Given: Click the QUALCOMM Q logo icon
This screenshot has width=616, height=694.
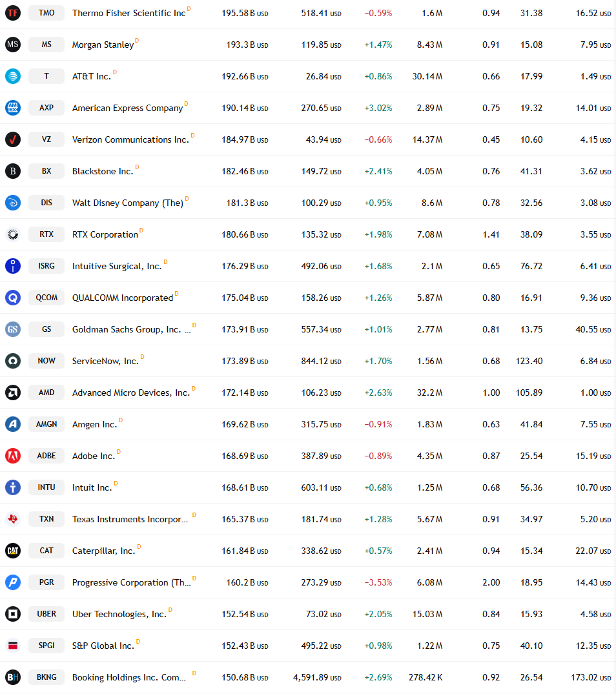Looking at the screenshot, I should [13, 298].
